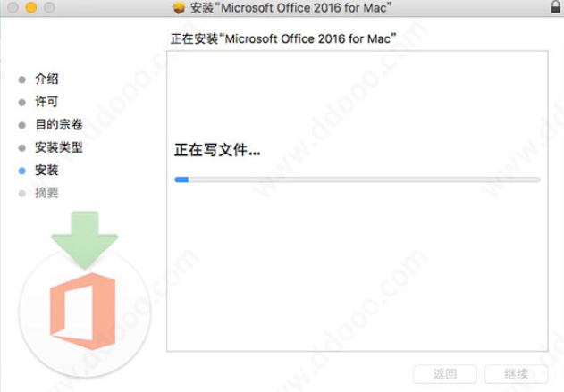Click the gray bullet beside 介绍
Screen dimensions: 564x392
point(22,79)
